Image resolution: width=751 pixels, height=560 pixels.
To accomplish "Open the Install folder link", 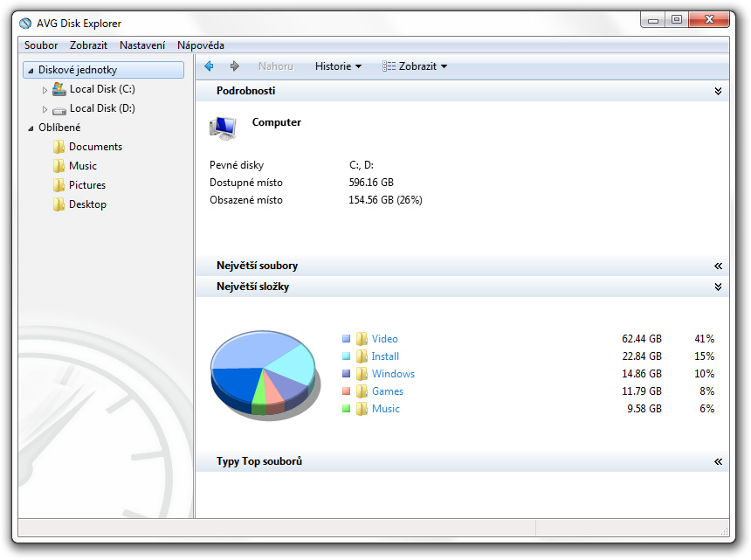I will 385,356.
